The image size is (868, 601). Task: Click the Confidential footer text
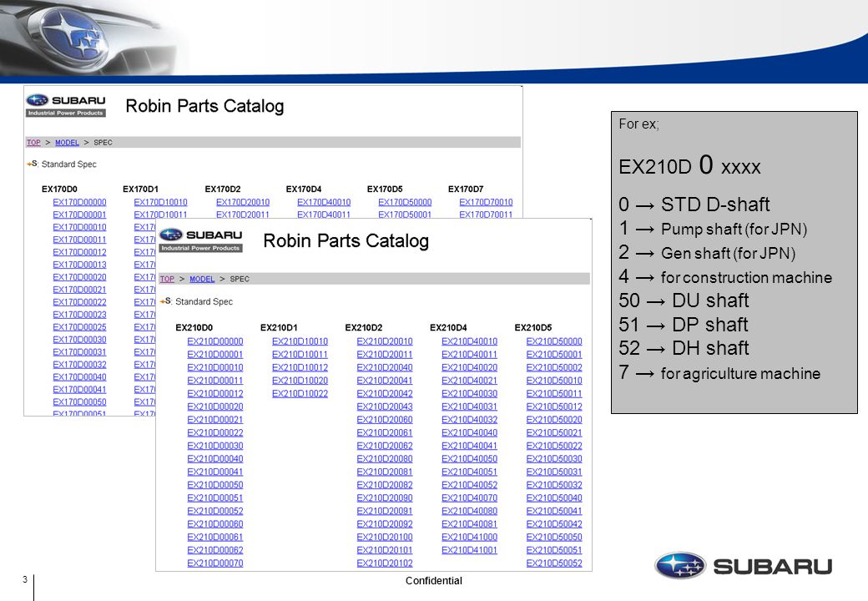click(433, 580)
